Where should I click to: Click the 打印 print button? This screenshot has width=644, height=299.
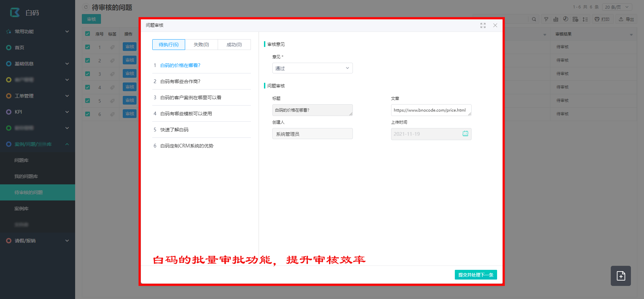tap(602, 19)
